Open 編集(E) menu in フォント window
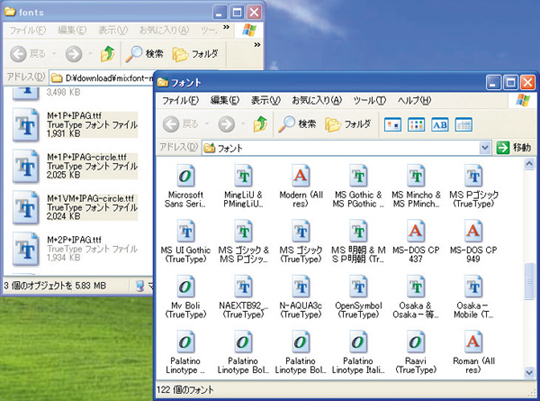 coord(225,101)
